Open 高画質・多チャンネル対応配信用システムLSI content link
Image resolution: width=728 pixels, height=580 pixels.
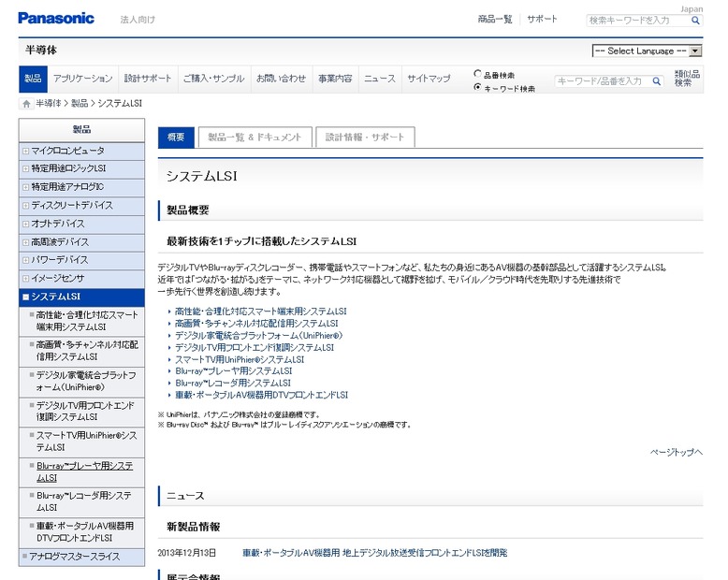pyautogui.click(x=256, y=324)
